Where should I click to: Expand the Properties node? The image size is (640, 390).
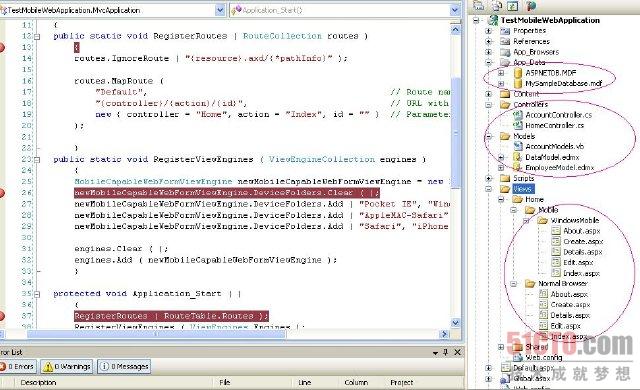(x=489, y=31)
